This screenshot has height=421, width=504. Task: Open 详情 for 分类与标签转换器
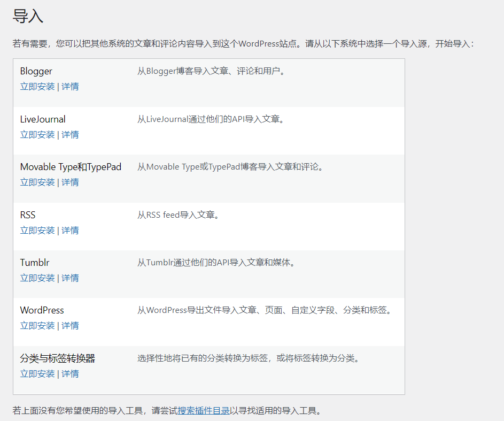[x=70, y=374]
